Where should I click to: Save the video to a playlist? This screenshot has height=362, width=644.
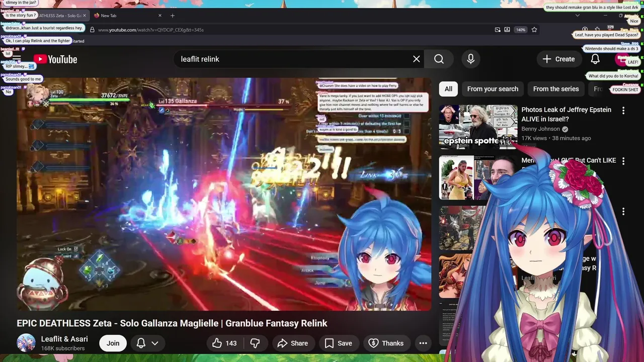[338, 343]
